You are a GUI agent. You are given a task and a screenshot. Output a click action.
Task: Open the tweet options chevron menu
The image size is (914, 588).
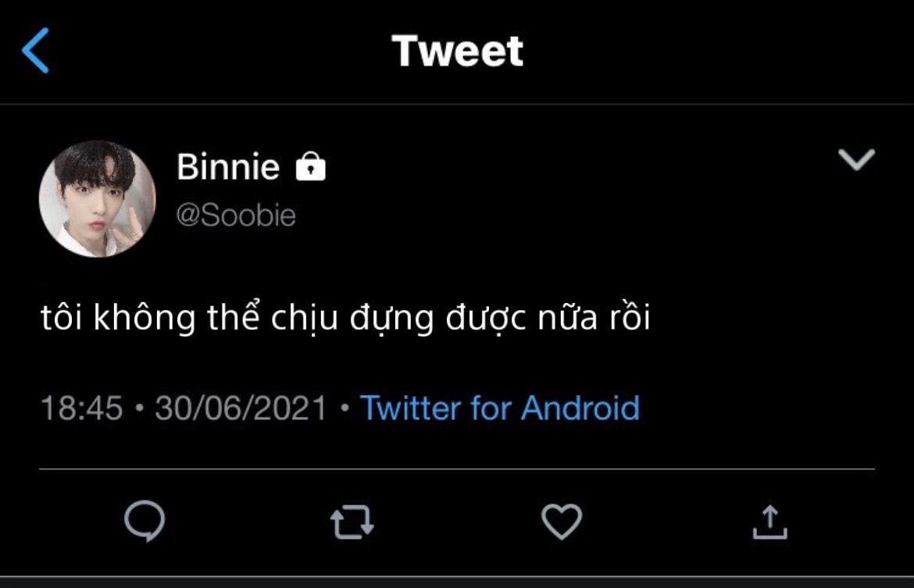pos(856,159)
